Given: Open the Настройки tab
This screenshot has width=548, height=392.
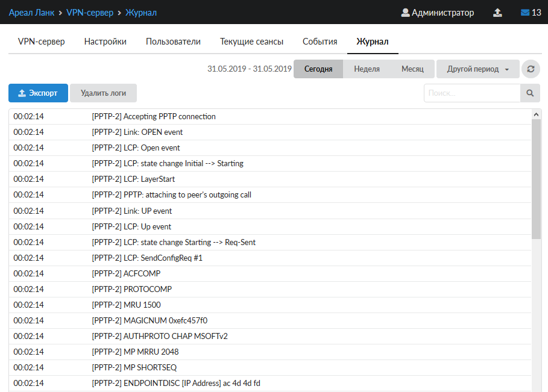Looking at the screenshot, I should [106, 42].
